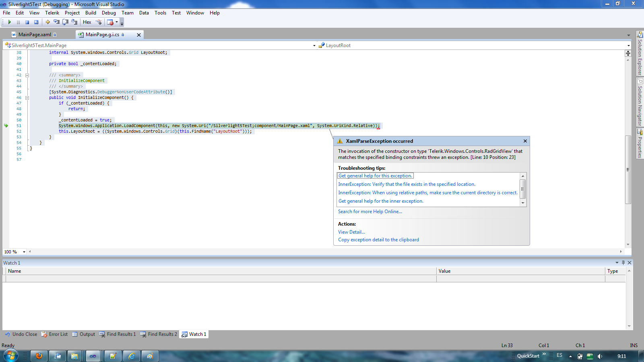Click troubleshooting tips scrollbar down arrow
Image resolution: width=644 pixels, height=362 pixels.
pyautogui.click(x=523, y=203)
